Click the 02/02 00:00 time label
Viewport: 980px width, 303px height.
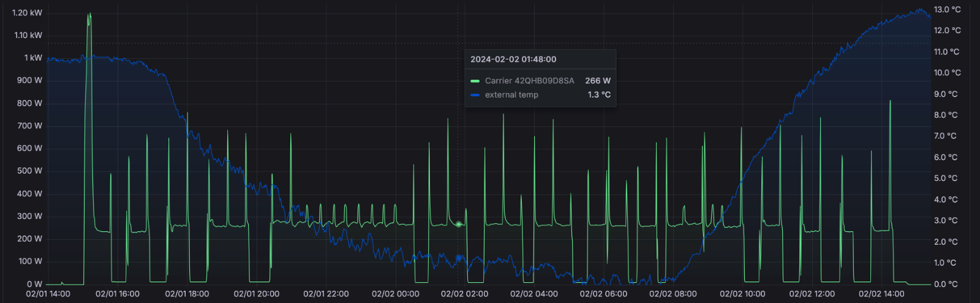(x=396, y=294)
